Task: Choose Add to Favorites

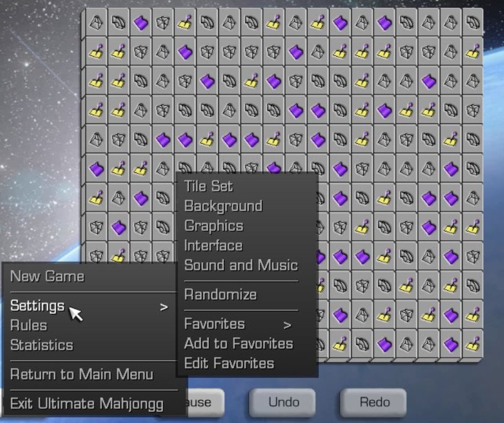Action: (238, 344)
